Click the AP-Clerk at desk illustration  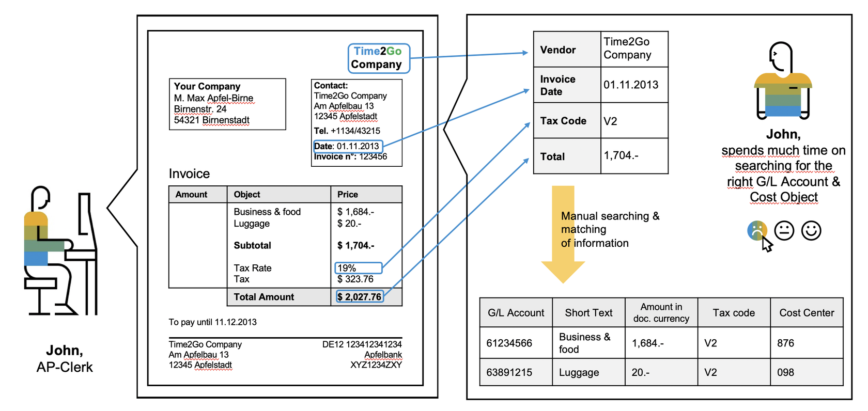[x=60, y=250]
